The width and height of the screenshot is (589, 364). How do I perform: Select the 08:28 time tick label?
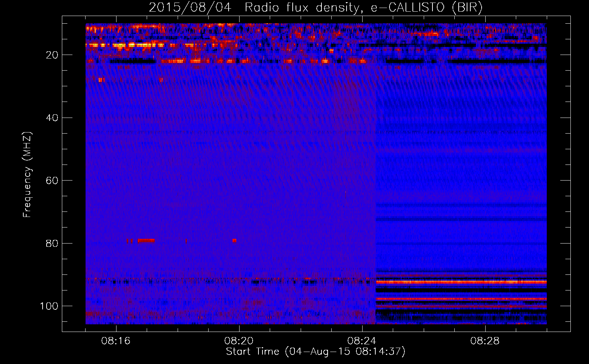point(485,341)
